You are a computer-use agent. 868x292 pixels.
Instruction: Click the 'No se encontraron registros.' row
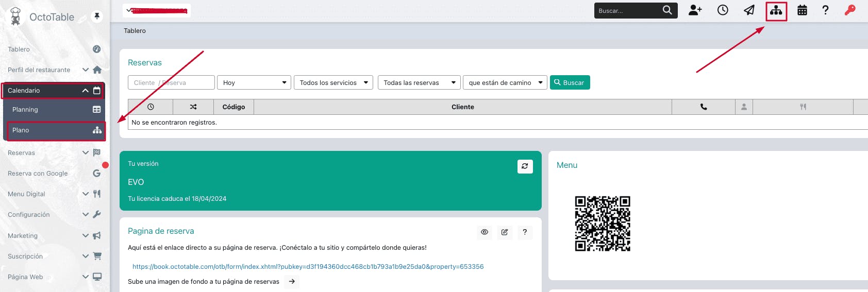coord(498,122)
